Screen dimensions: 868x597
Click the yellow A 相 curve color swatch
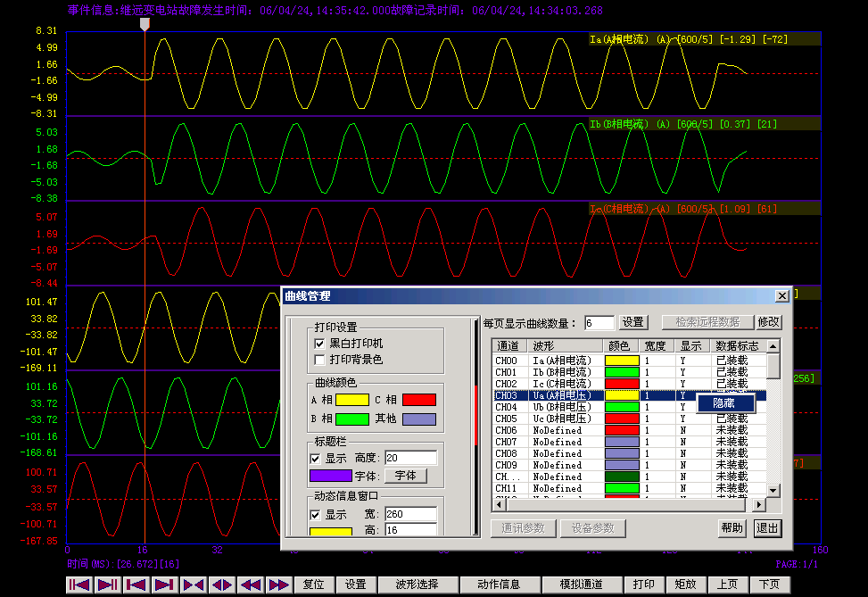click(x=351, y=400)
